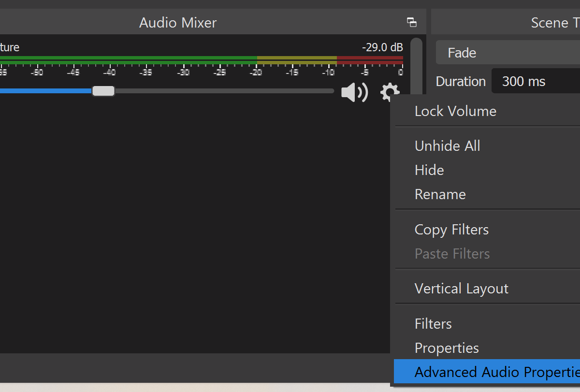Open Properties from the context menu
This screenshot has width=580, height=392.
tap(447, 348)
